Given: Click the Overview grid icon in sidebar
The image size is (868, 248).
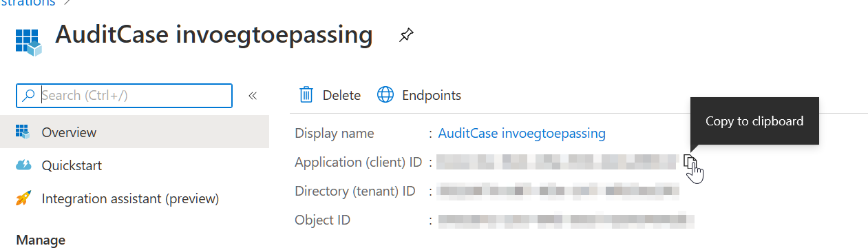Looking at the screenshot, I should coord(23,132).
